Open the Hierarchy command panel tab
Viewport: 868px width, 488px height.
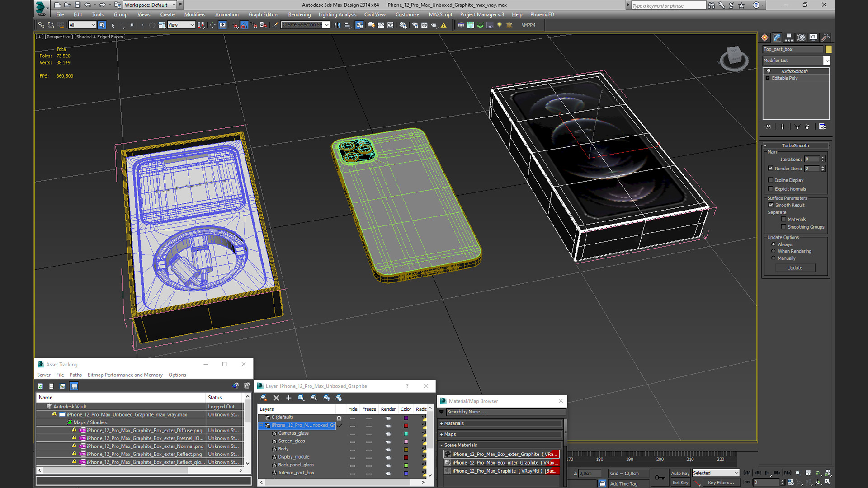click(x=789, y=38)
